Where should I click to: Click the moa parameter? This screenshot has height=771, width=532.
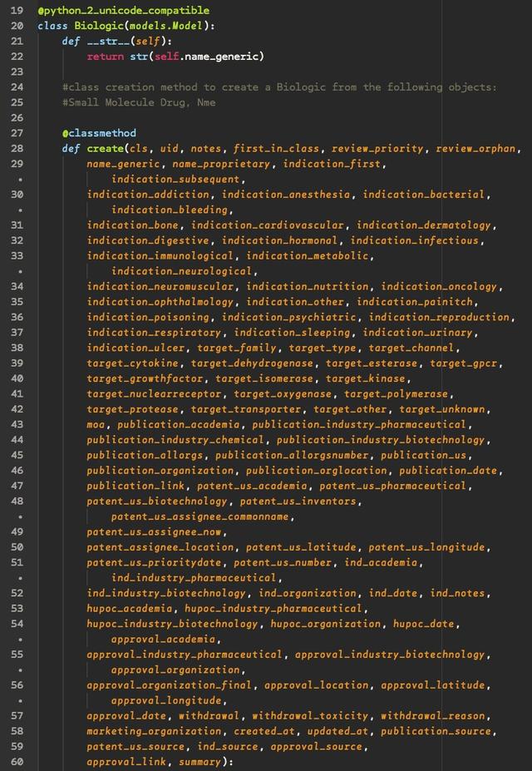tap(96, 424)
